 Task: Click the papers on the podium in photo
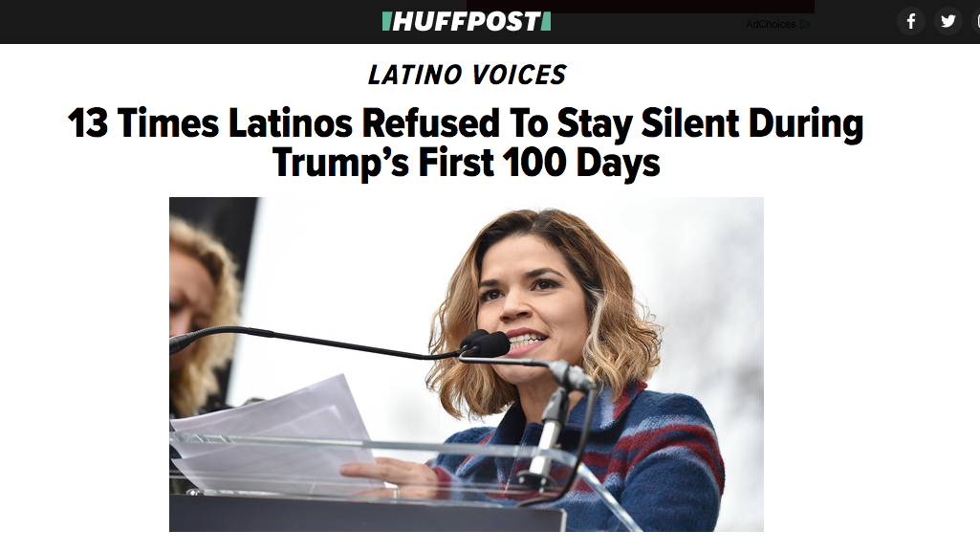click(x=275, y=431)
